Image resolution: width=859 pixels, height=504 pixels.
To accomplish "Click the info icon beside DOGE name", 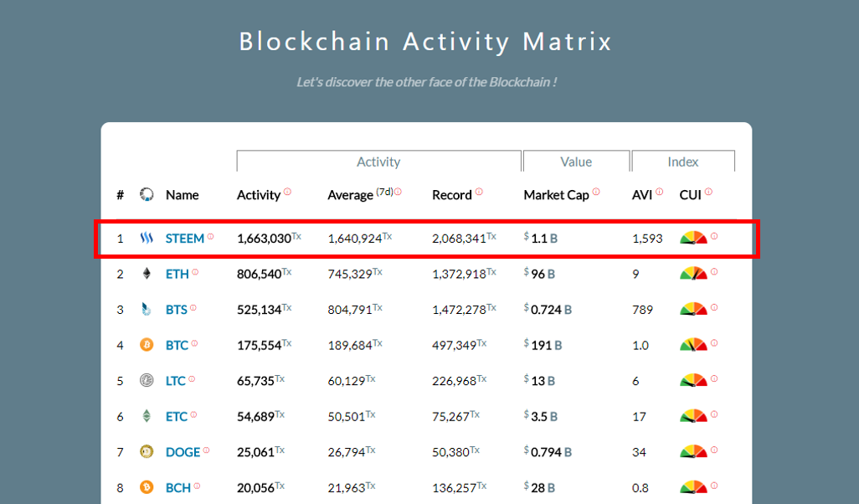I will pos(206,450).
